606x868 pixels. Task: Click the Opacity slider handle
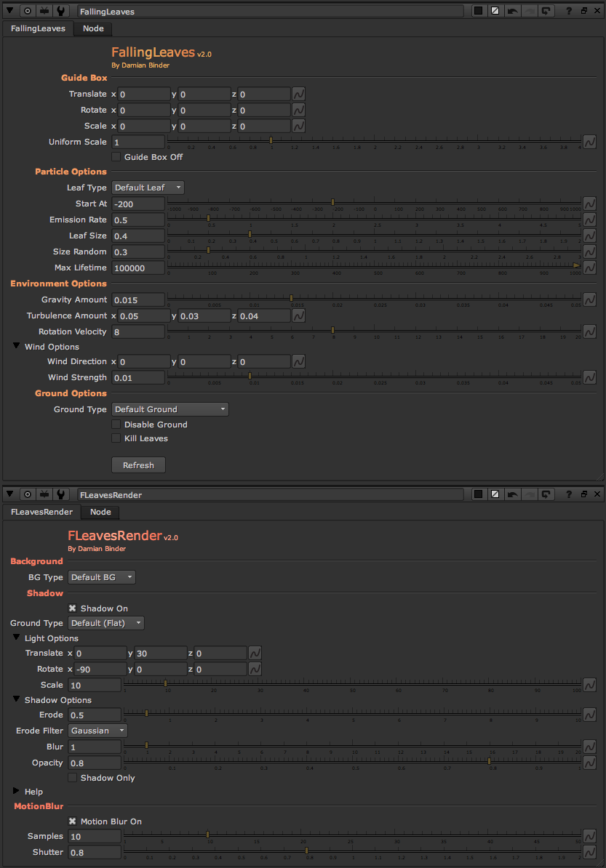pos(489,761)
